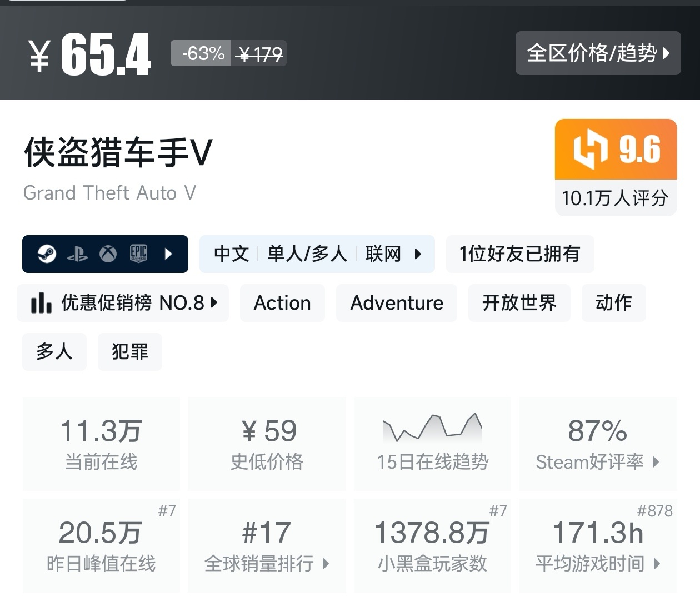Open 全区价格/趋势 price trends
Viewport: 700px width, 606px height.
point(598,53)
